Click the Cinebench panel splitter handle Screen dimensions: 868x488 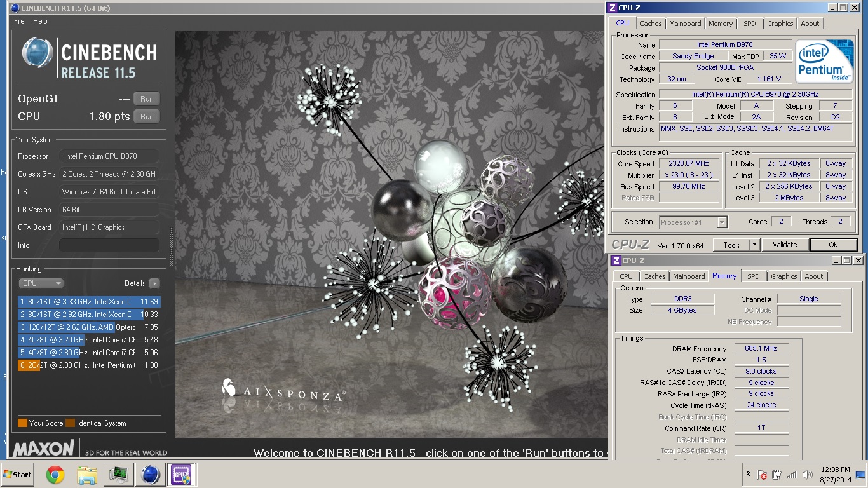pyautogui.click(x=171, y=247)
